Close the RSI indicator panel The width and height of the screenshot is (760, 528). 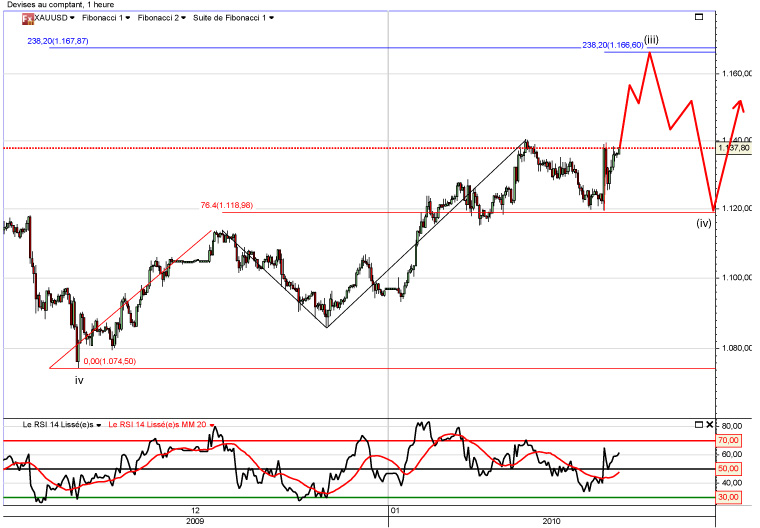(710, 425)
